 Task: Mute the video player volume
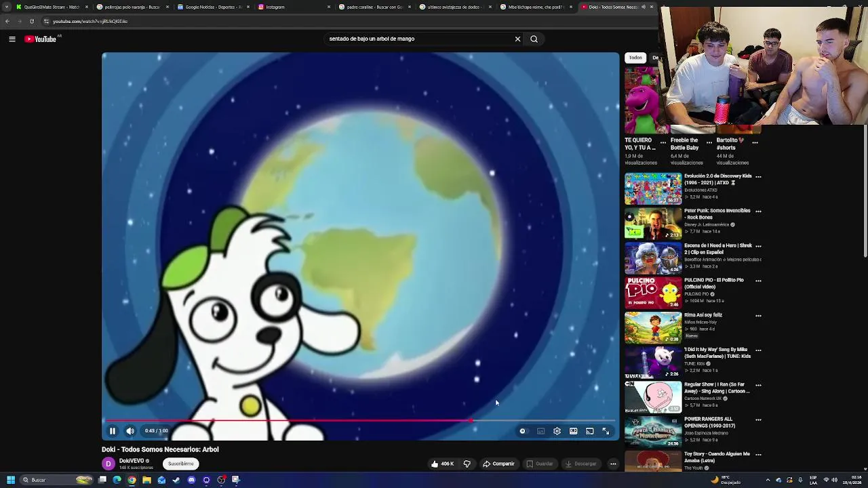point(130,431)
